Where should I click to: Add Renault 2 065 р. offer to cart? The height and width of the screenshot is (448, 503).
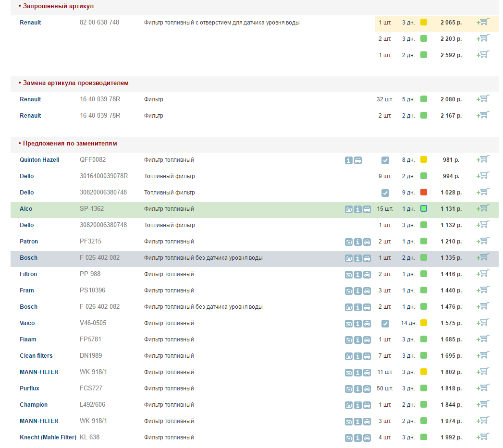483,22
